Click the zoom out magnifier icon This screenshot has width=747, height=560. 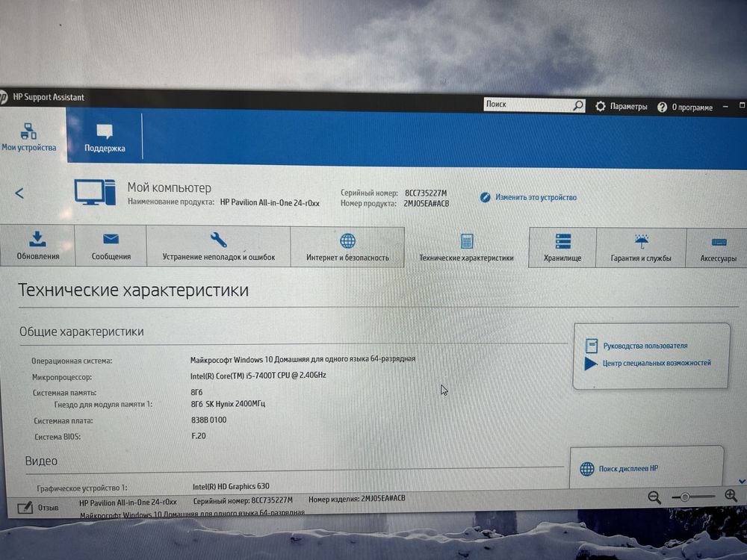[654, 497]
